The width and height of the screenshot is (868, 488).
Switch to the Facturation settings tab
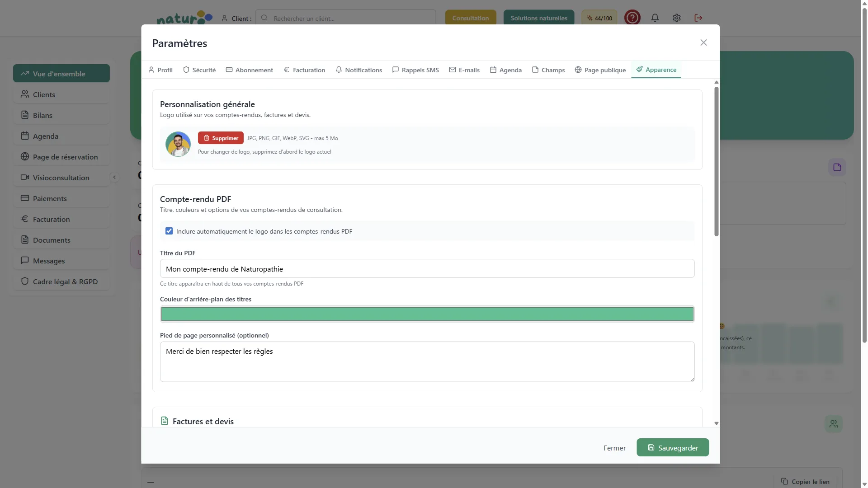click(304, 70)
